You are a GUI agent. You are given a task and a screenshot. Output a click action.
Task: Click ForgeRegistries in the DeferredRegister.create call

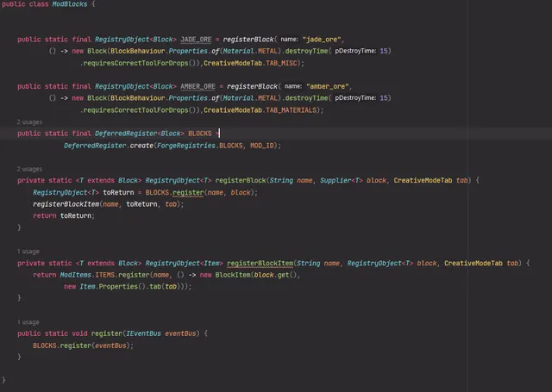(x=186, y=146)
